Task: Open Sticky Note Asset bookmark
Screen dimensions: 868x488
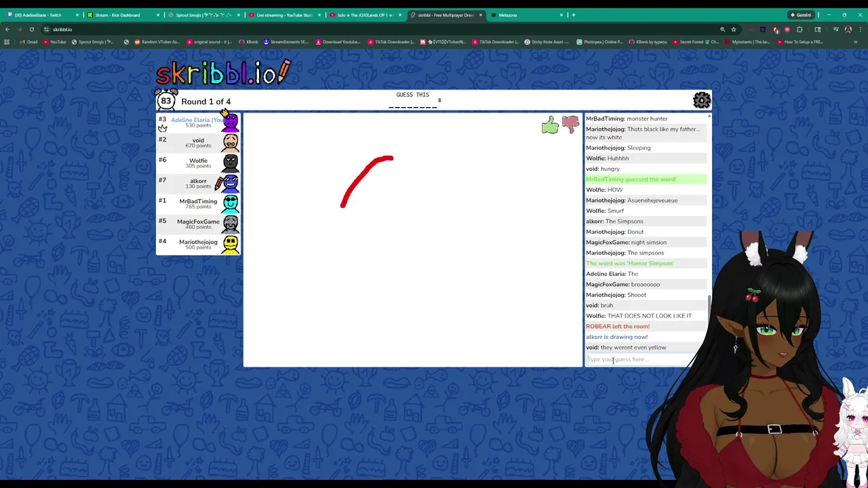Action: tap(547, 42)
